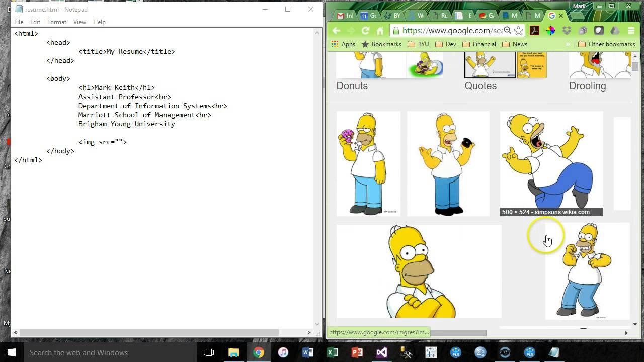Image resolution: width=644 pixels, height=362 pixels.
Task: Open the Quotes image category
Action: click(480, 86)
